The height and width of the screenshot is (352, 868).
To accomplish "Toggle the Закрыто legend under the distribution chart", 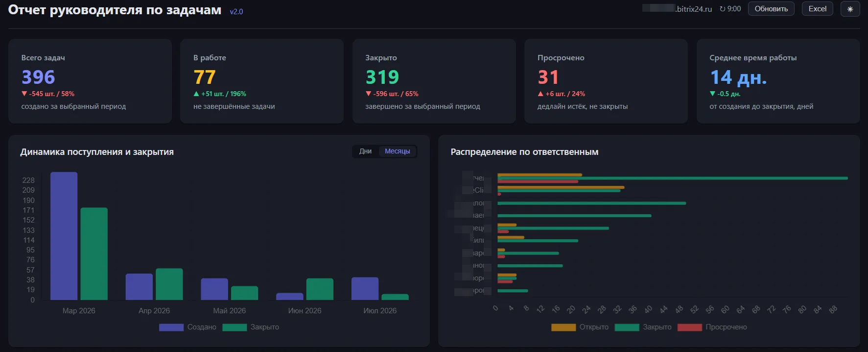I will pyautogui.click(x=643, y=327).
